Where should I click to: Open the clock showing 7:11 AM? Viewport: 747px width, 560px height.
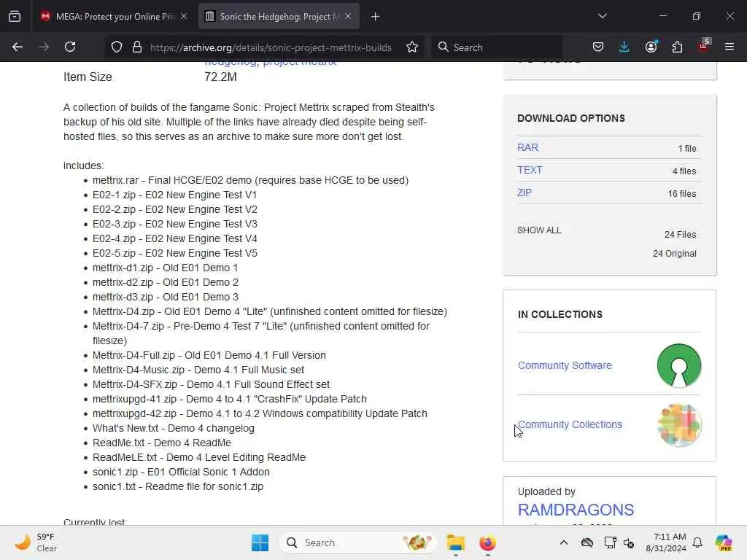pyautogui.click(x=665, y=542)
